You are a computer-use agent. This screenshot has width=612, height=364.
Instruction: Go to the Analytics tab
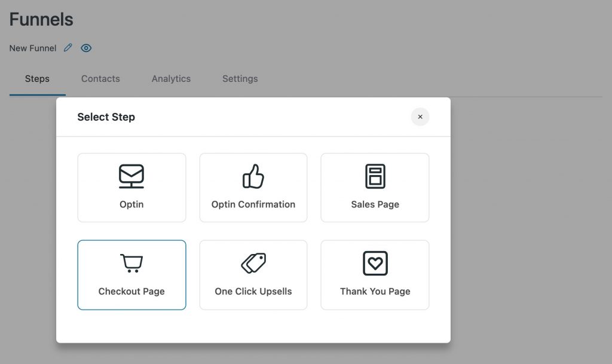point(171,79)
